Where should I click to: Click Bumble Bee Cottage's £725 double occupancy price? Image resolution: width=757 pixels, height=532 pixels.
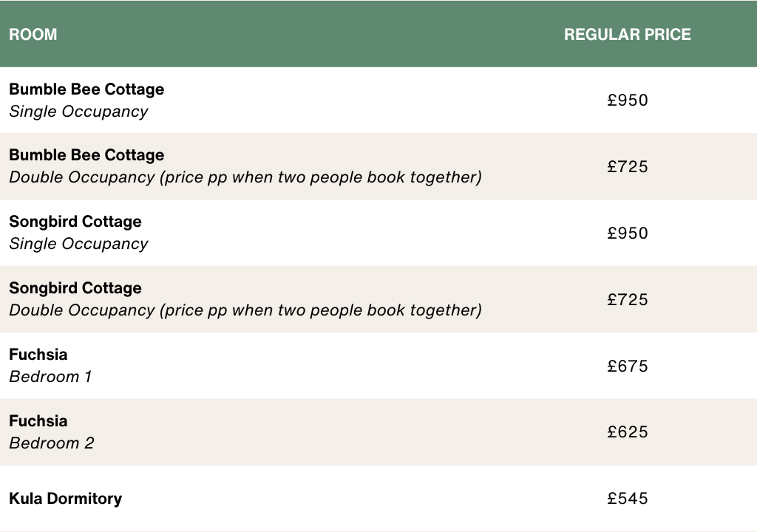point(627,166)
